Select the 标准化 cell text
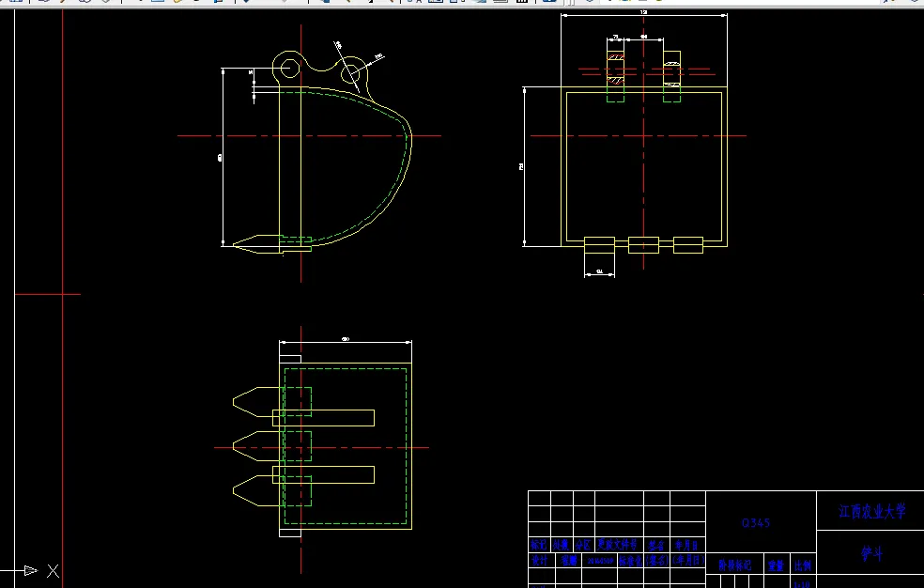The height and width of the screenshot is (588, 924). pos(630,561)
